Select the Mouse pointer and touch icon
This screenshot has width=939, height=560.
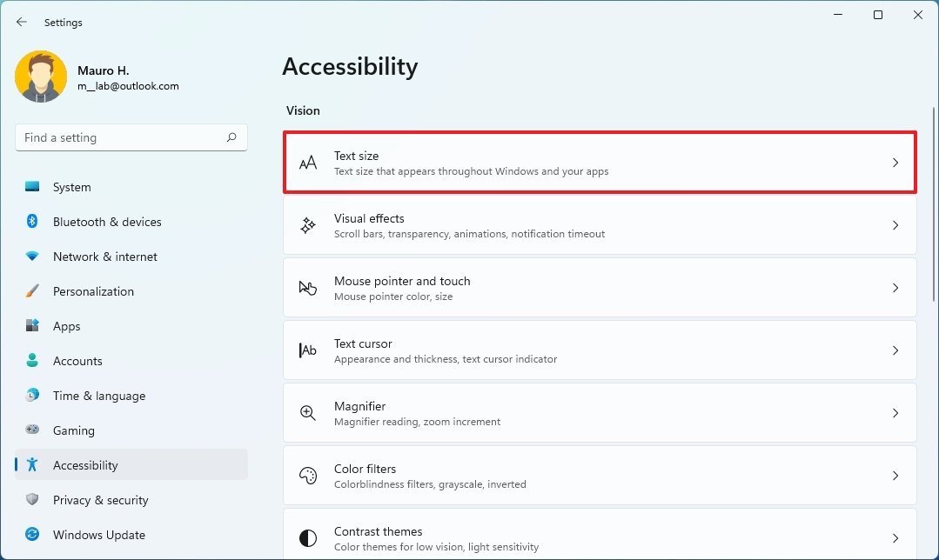pyautogui.click(x=308, y=288)
